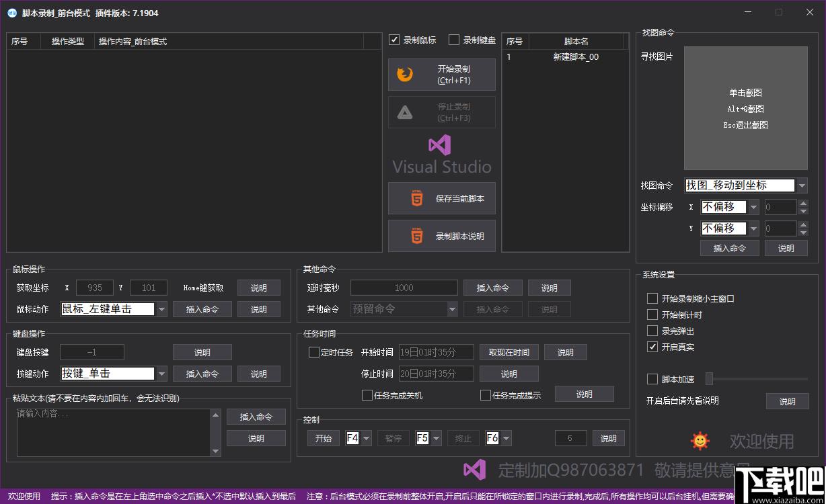The image size is (826, 504).
Task: Click 说明 next to 停止时间
Action: coord(509,374)
